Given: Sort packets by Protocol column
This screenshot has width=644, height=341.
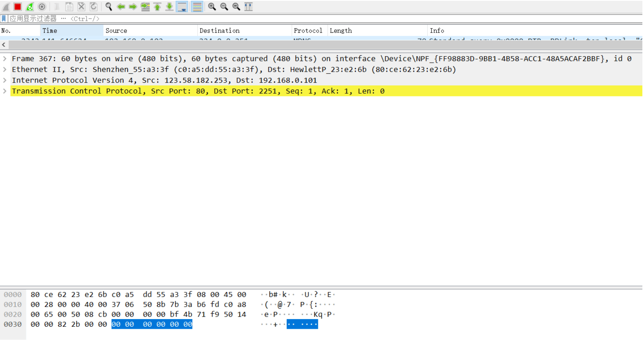Looking at the screenshot, I should coord(309,31).
